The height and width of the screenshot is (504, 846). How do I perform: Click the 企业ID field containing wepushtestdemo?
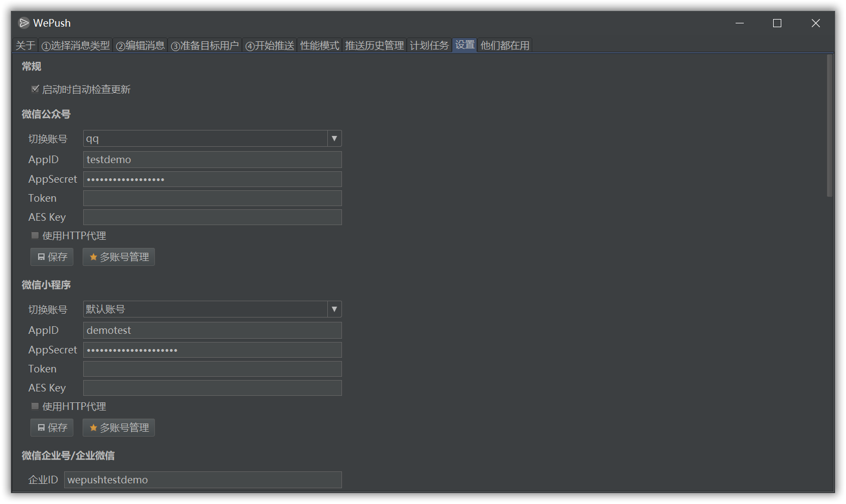203,480
